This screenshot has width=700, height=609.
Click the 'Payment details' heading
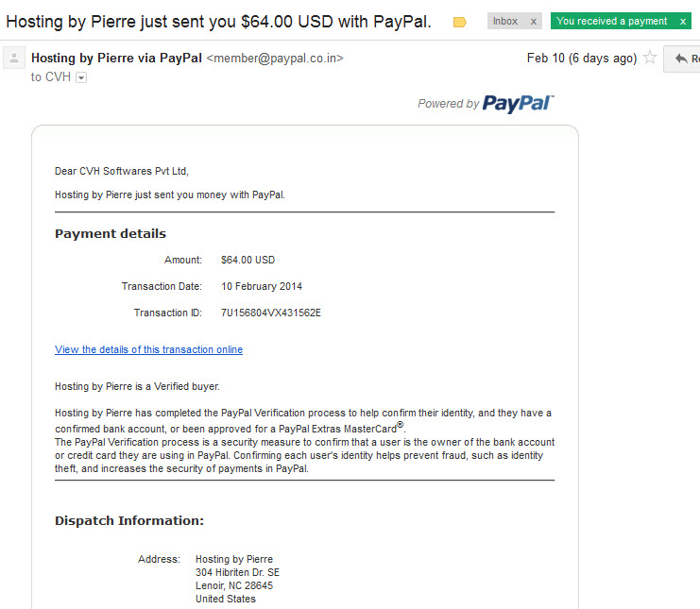(x=111, y=234)
